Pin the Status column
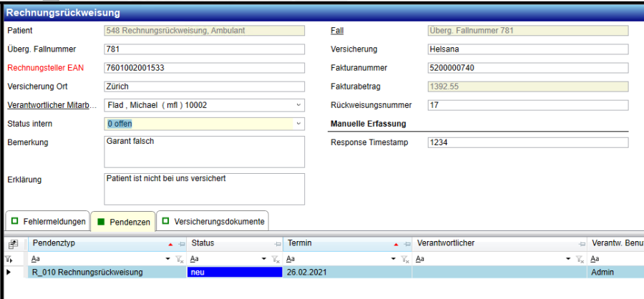644x299 pixels. 278,244
